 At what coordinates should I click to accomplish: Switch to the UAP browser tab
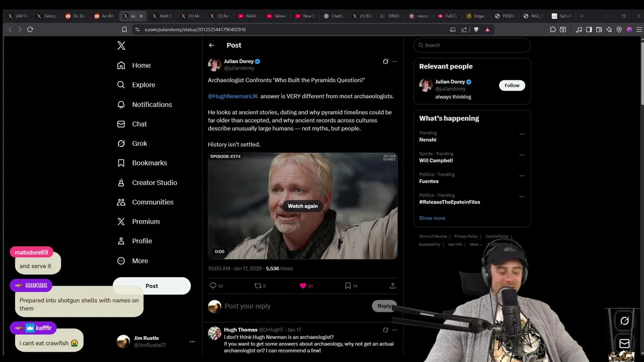18,16
